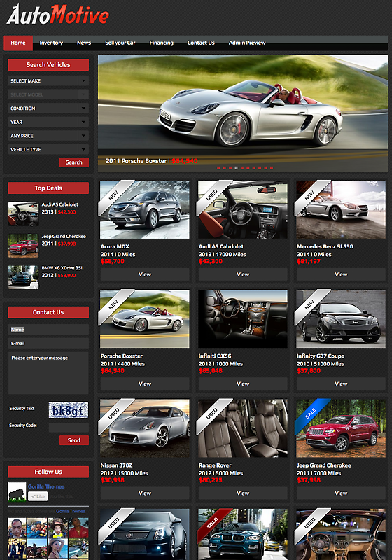
Task: Click the Porsche Boxster hero slide image
Action: point(243,113)
